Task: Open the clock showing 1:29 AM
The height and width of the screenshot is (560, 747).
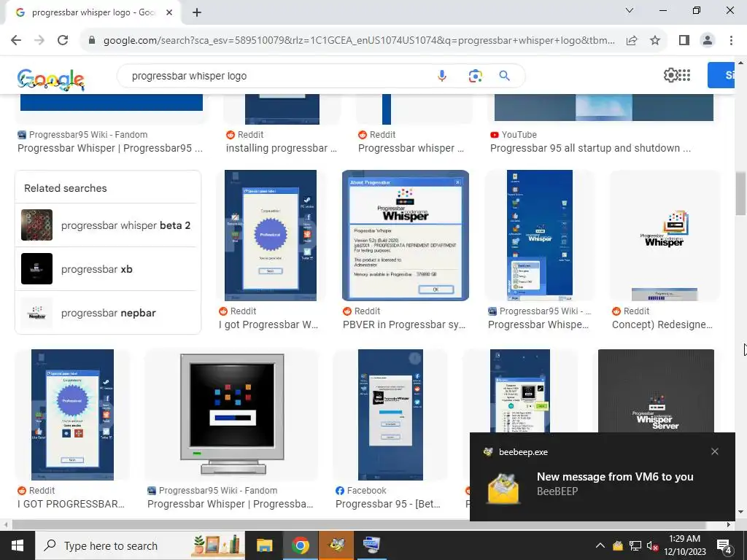Action: point(685,545)
